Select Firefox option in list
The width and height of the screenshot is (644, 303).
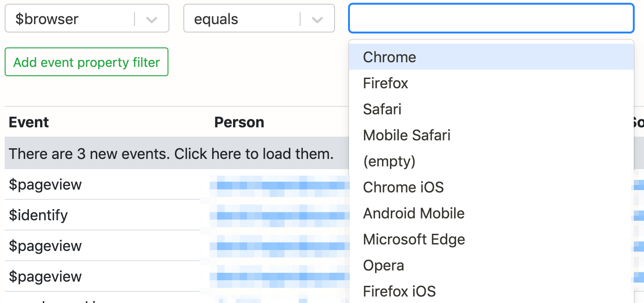[385, 83]
